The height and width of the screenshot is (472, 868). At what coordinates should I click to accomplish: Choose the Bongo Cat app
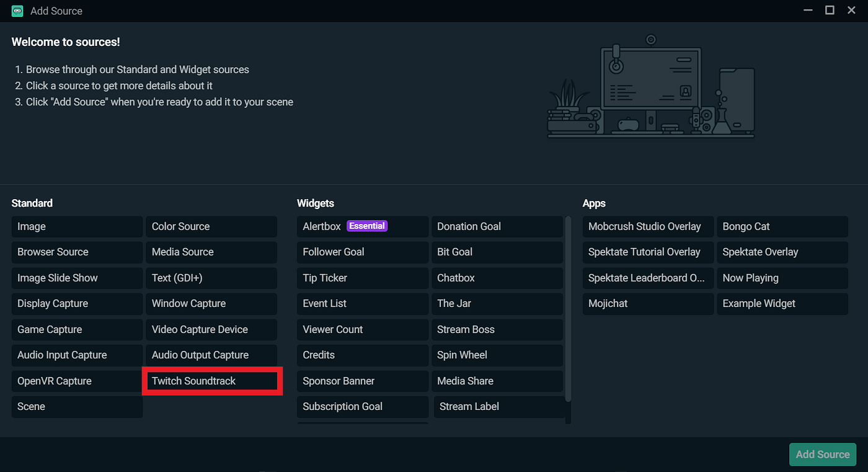point(782,226)
